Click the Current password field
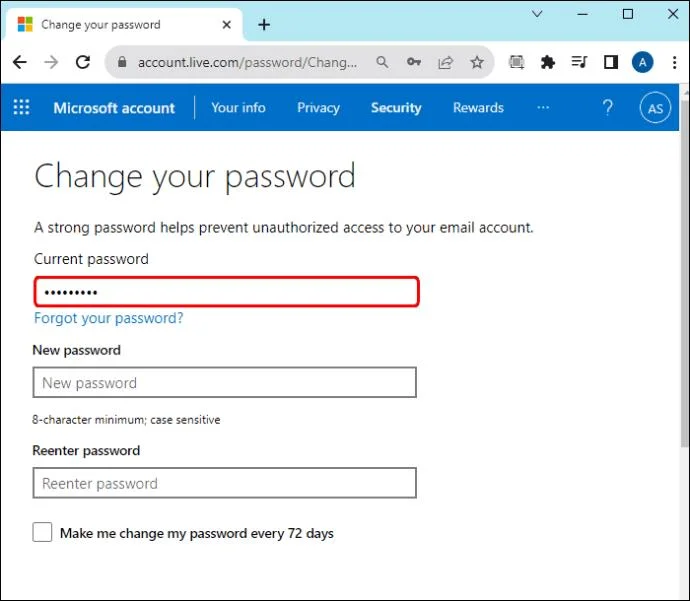The image size is (690, 601). tap(227, 292)
